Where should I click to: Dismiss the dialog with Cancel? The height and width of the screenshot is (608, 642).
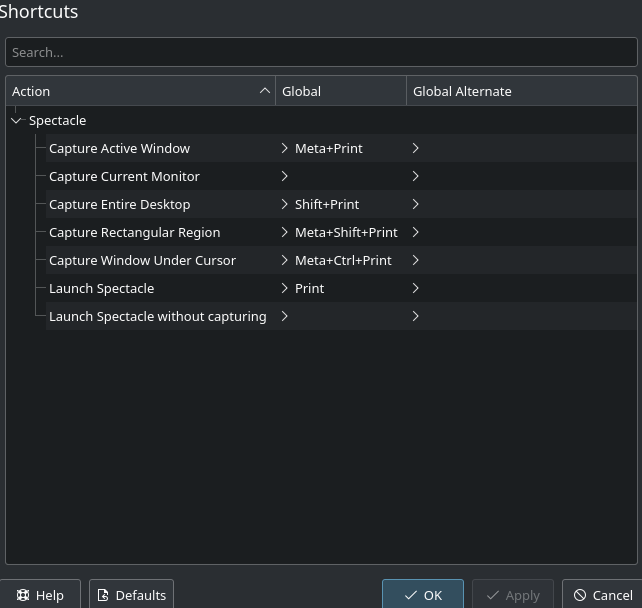[x=603, y=595]
